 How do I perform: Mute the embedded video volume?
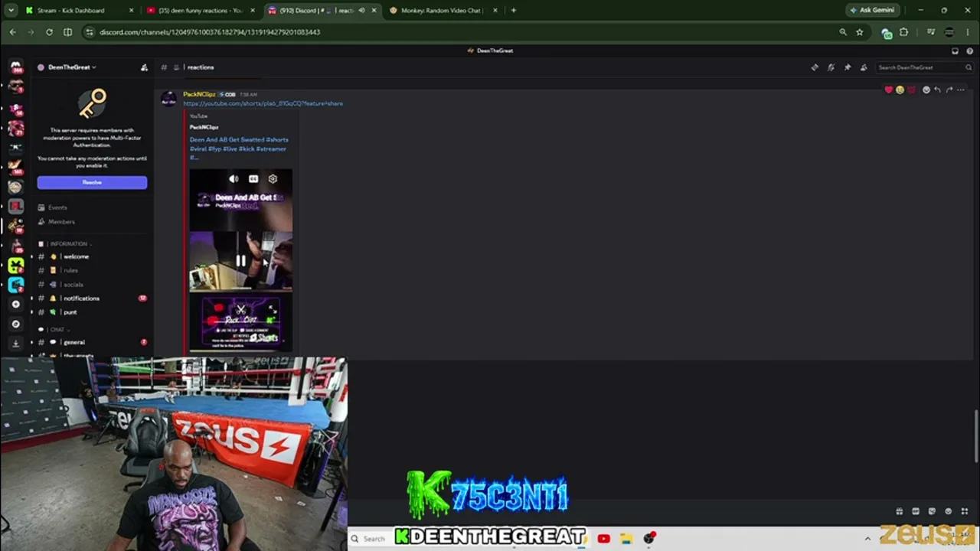tap(234, 179)
